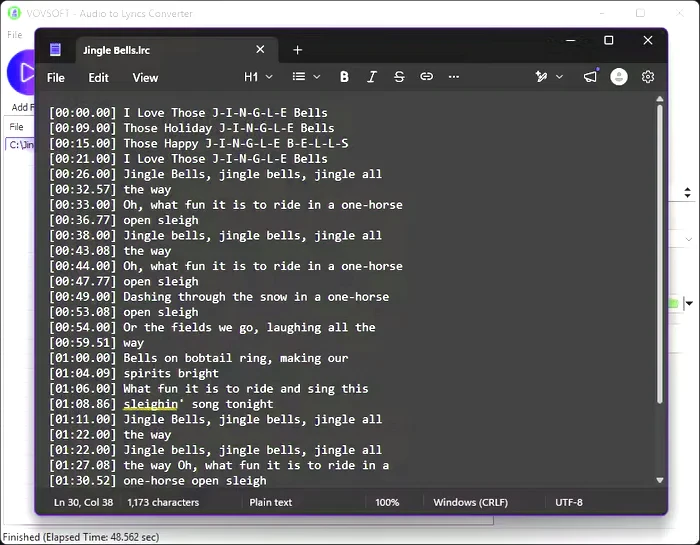The height and width of the screenshot is (545, 700).
Task: Open the H1 heading dropdown
Action: pos(258,77)
